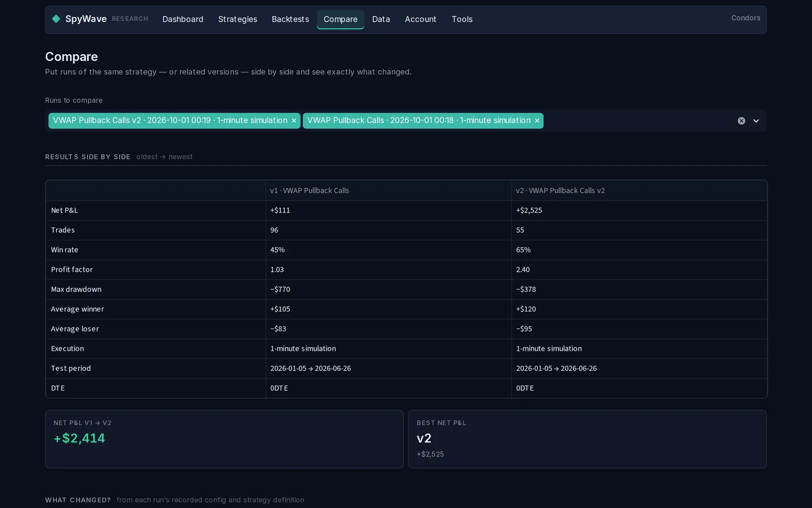Remove the VWAP Pullback Calls v2 run chip
812x508 pixels.
(x=294, y=121)
